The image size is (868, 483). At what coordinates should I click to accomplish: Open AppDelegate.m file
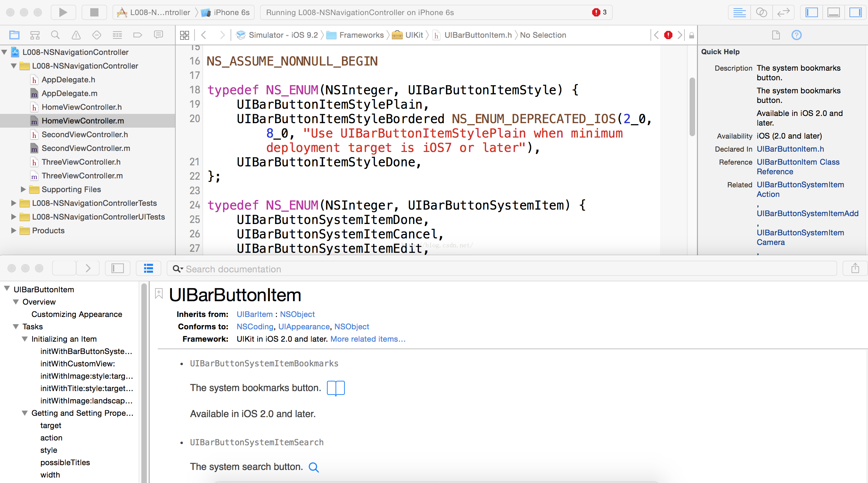pyautogui.click(x=69, y=93)
